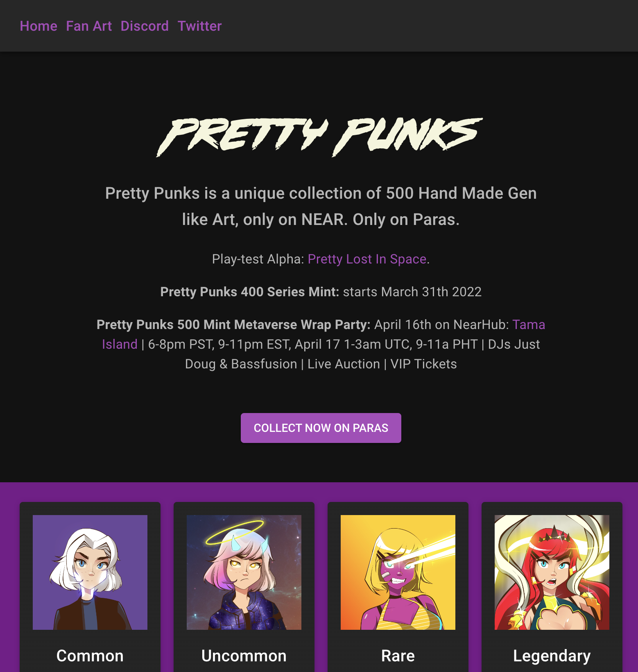Viewport: 638px width, 672px height.
Task: Click the Metaverse Wrap Party bold text
Action: pyautogui.click(x=233, y=325)
